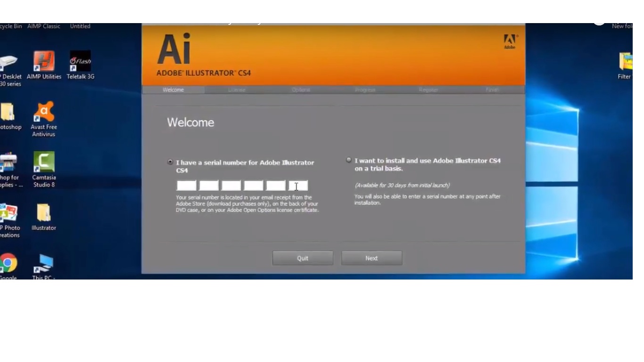Select the install on trial basis option

pyautogui.click(x=349, y=160)
